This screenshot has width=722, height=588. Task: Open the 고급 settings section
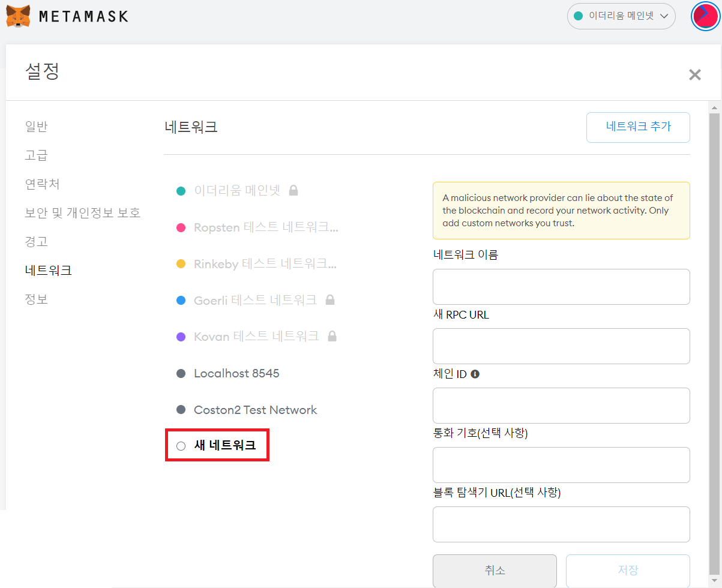pos(36,155)
